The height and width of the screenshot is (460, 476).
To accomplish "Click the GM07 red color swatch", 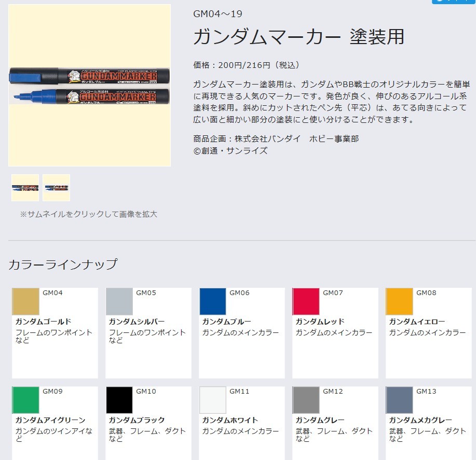I will click(306, 301).
